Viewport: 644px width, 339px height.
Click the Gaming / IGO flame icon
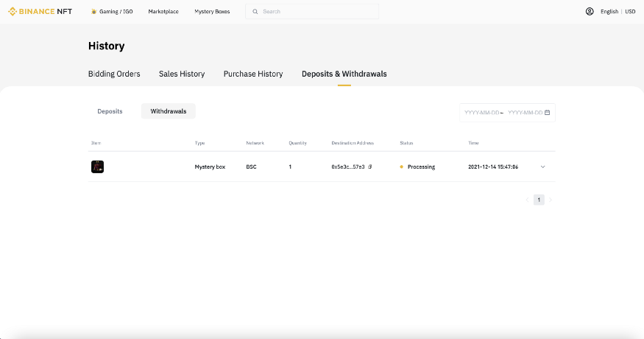pyautogui.click(x=93, y=12)
